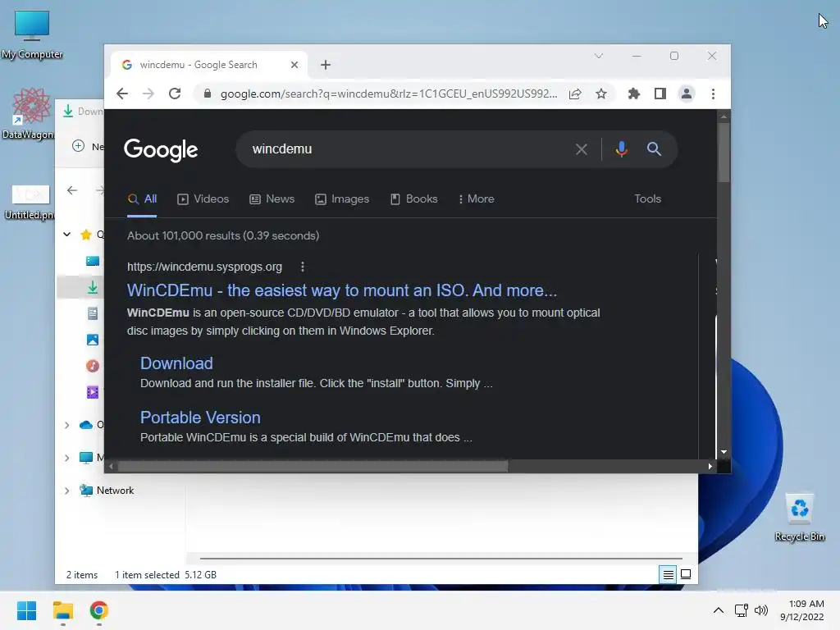
Task: Go back in File Explorer window
Action: coord(72,190)
